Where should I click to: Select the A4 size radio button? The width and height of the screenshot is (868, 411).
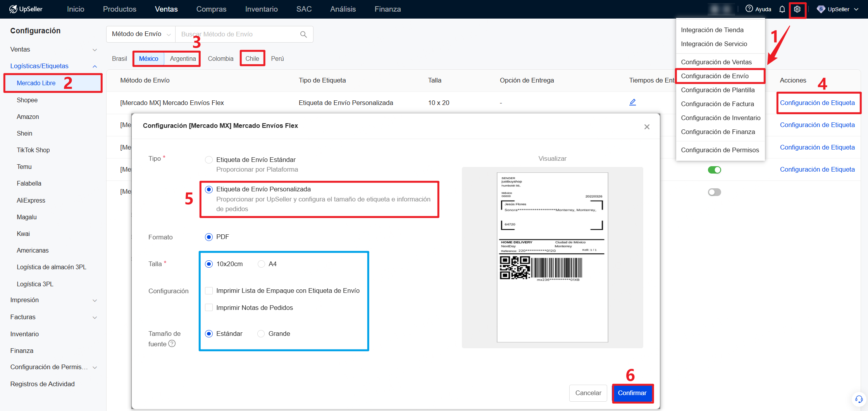click(261, 264)
